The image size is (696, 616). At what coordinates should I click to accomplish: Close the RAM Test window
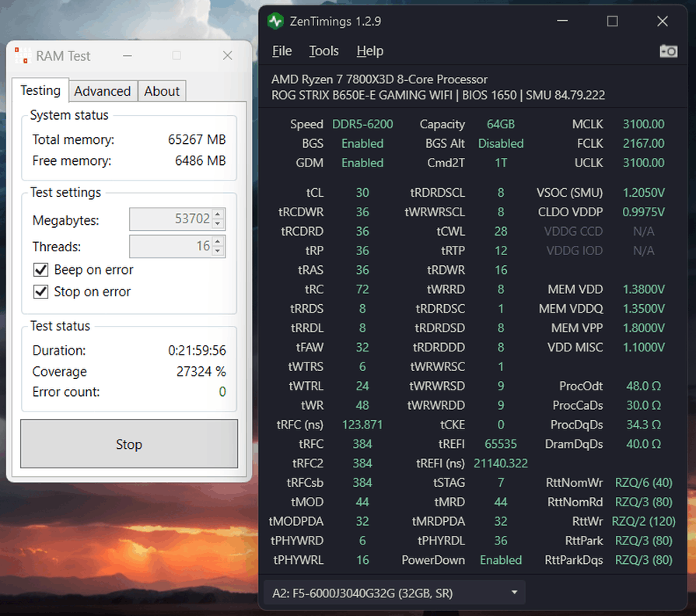click(x=227, y=56)
